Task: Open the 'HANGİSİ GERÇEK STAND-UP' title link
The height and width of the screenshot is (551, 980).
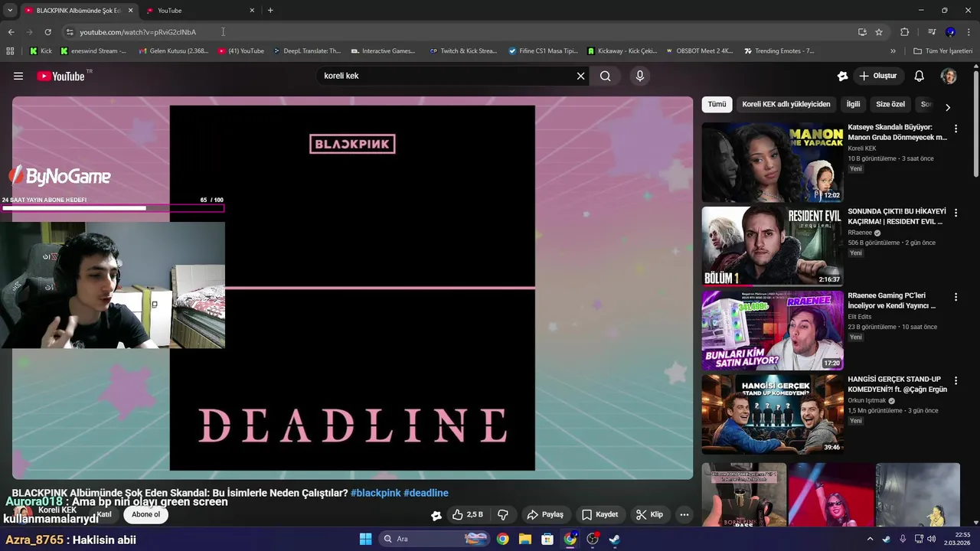Action: click(897, 384)
